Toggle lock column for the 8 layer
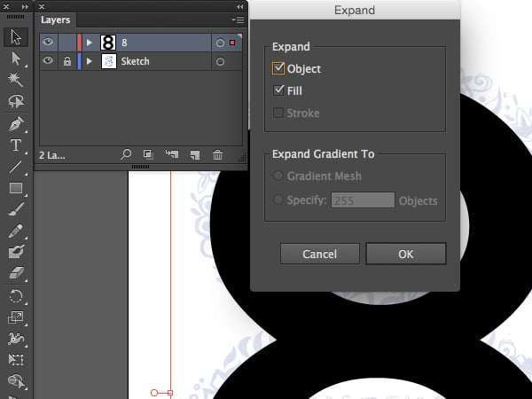 (x=67, y=43)
